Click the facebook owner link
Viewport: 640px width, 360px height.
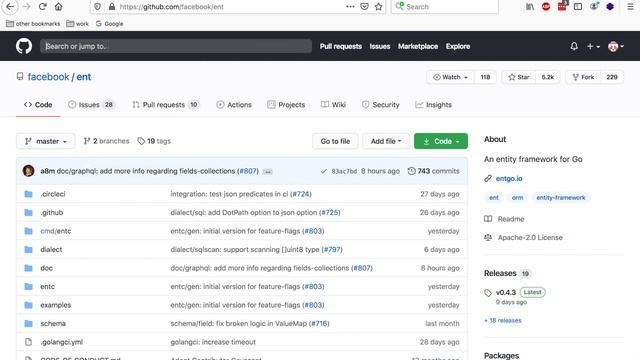(x=48, y=77)
